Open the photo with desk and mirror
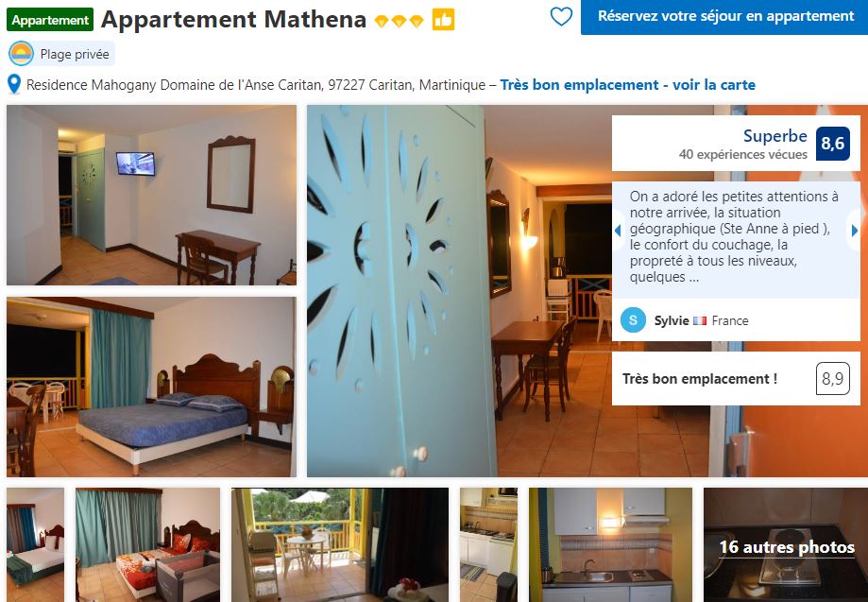 [151, 195]
